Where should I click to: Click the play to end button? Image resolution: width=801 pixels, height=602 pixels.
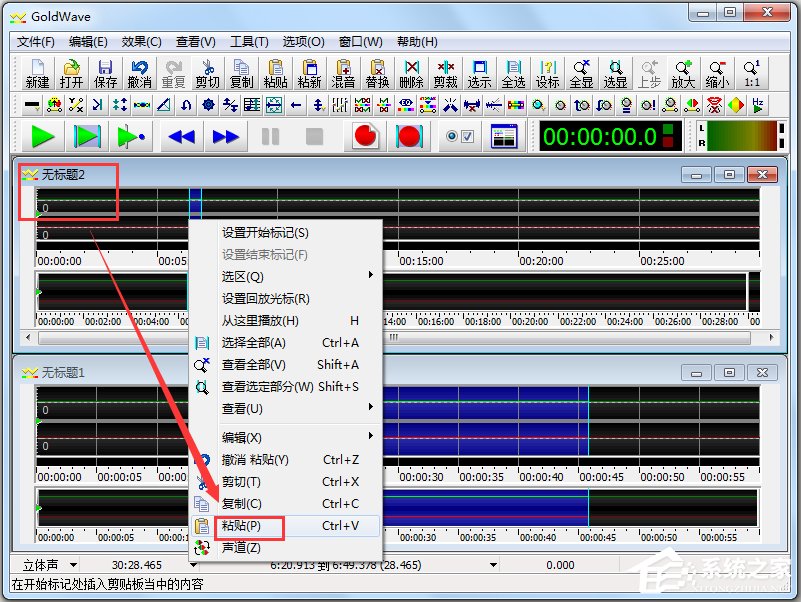pos(131,136)
